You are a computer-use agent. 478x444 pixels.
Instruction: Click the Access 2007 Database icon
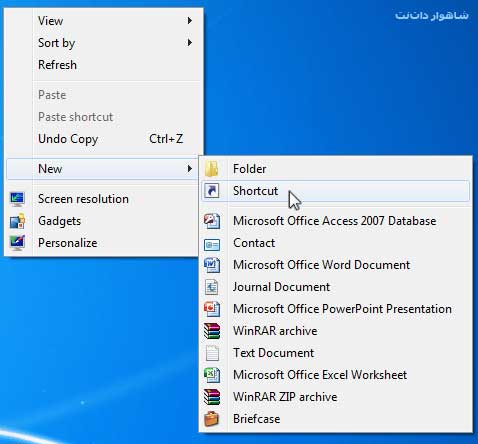click(212, 221)
